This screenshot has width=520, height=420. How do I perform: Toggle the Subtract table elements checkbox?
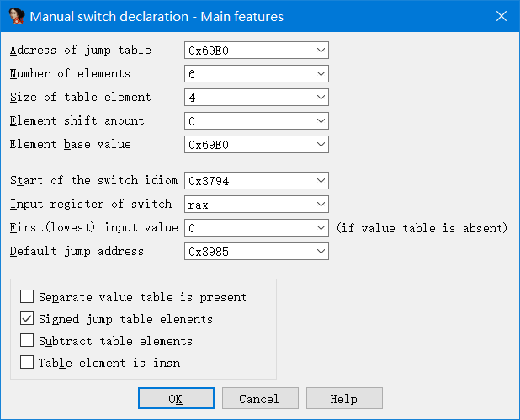[28, 341]
